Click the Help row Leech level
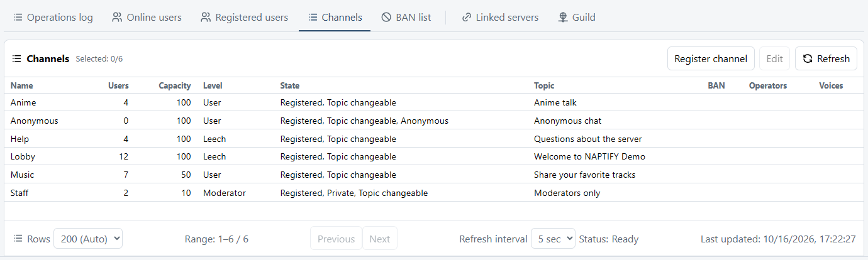868x260 pixels. (x=214, y=139)
